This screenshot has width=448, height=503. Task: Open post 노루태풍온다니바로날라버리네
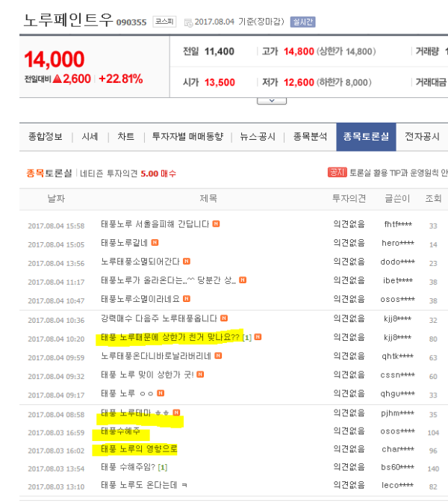point(156,356)
